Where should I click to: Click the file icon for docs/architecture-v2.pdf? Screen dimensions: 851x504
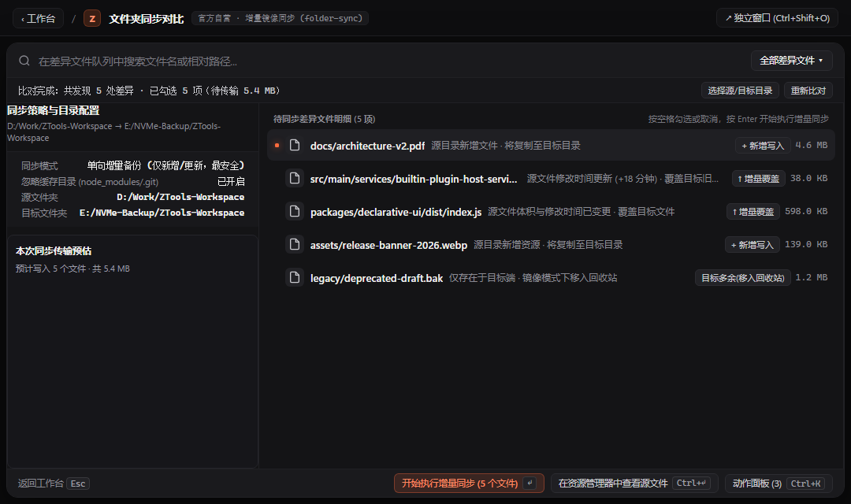(x=295, y=145)
